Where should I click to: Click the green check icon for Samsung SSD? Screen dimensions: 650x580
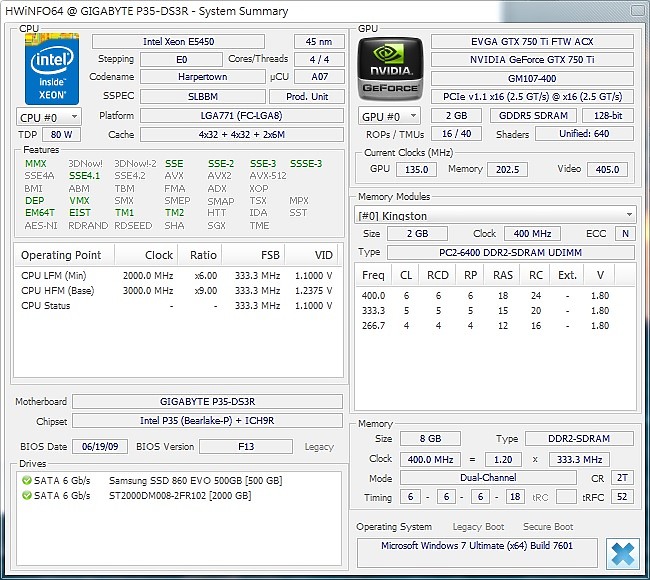pos(27,481)
